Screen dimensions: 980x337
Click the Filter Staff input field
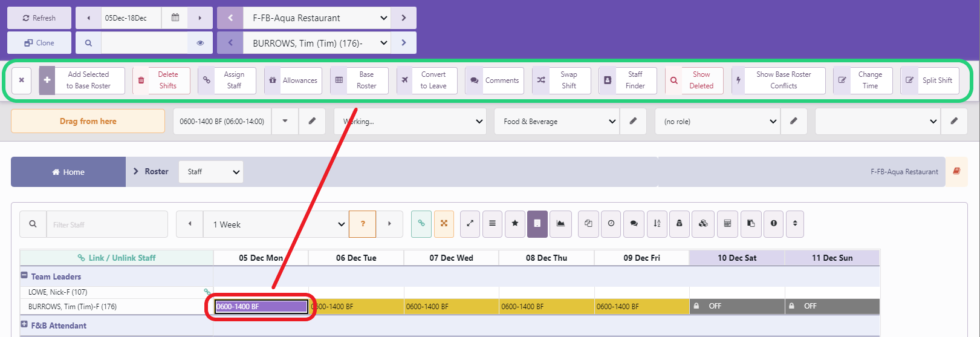coord(106,224)
